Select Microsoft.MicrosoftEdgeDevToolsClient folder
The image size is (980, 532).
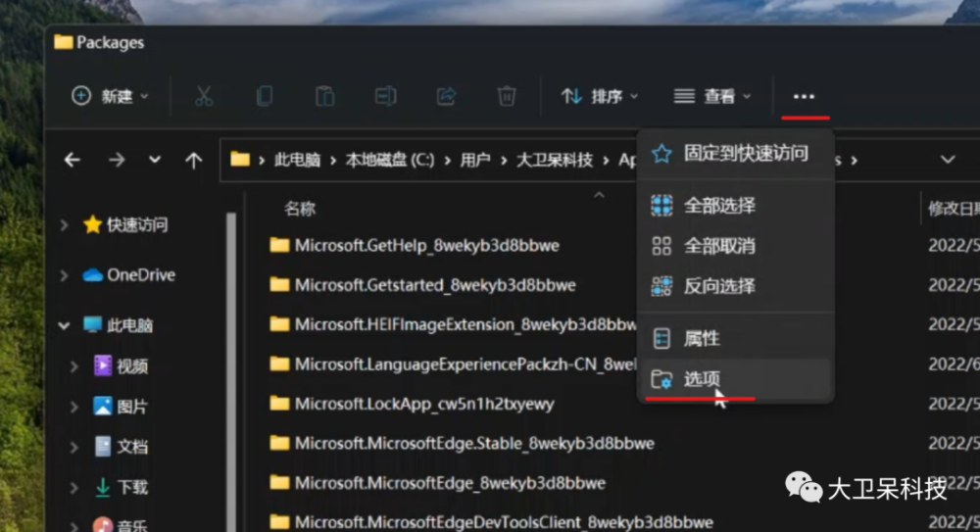coord(504,522)
